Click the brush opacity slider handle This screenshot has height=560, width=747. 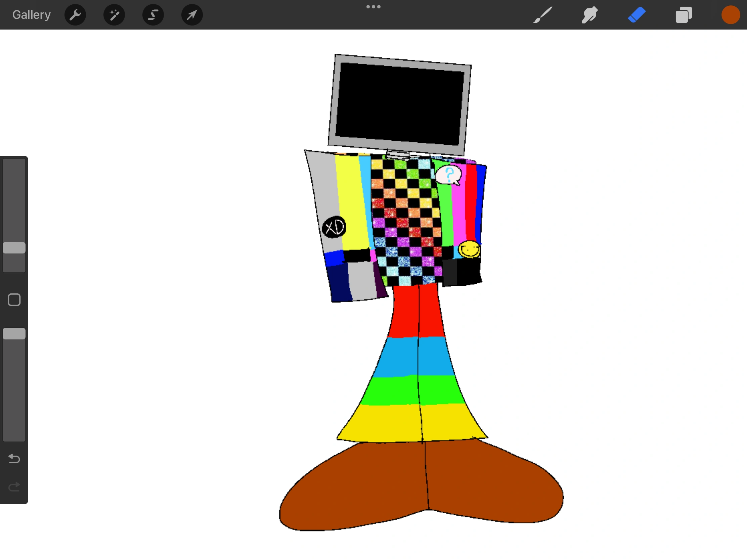pyautogui.click(x=14, y=334)
